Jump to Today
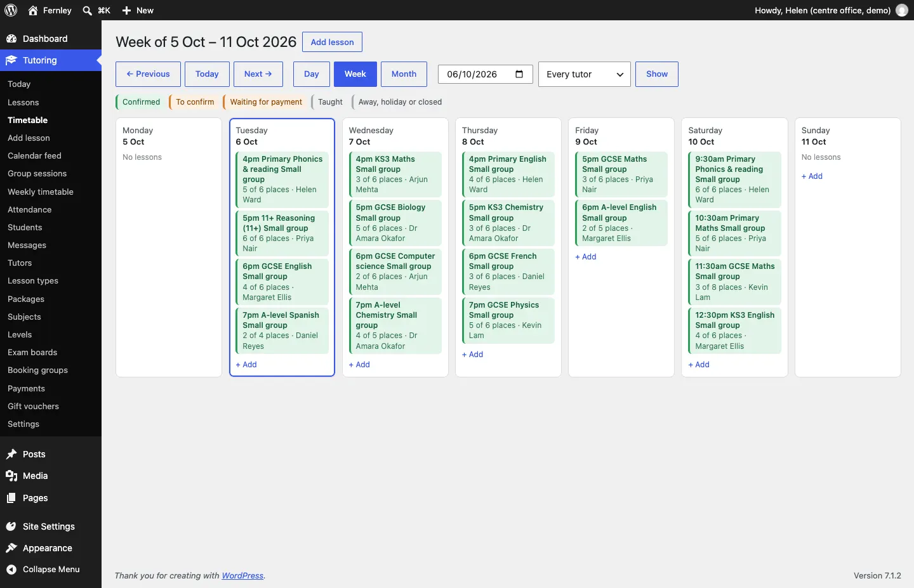This screenshot has width=914, height=588. 207,74
